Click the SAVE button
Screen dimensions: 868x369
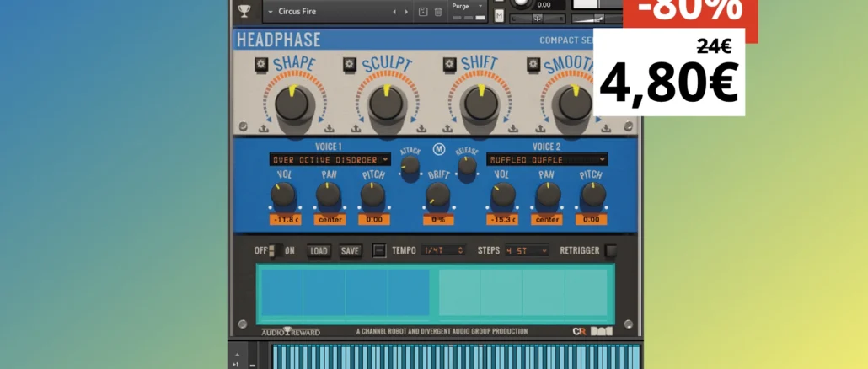pyautogui.click(x=350, y=250)
